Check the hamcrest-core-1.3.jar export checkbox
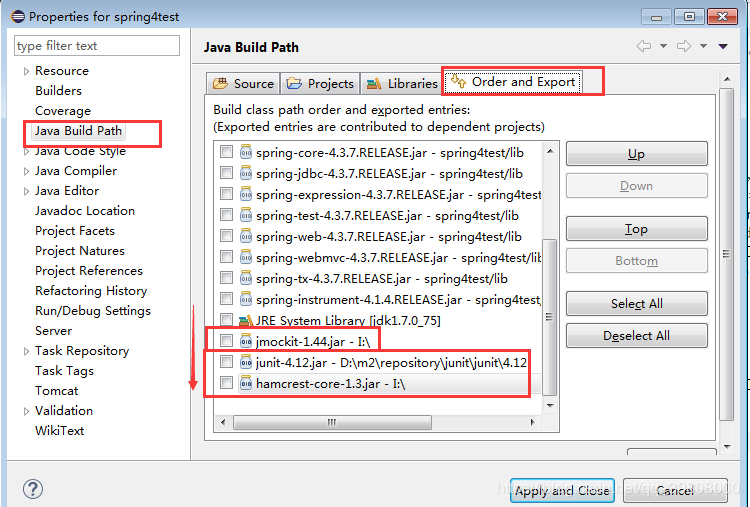Screen dimensions: 750x507 [x=226, y=383]
